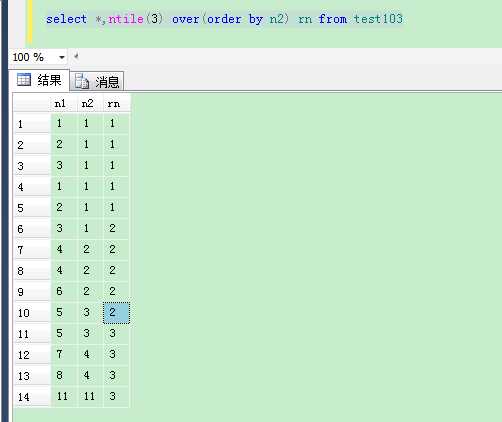The image size is (502, 422).
Task: Select row header 10
Action: pyautogui.click(x=32, y=313)
